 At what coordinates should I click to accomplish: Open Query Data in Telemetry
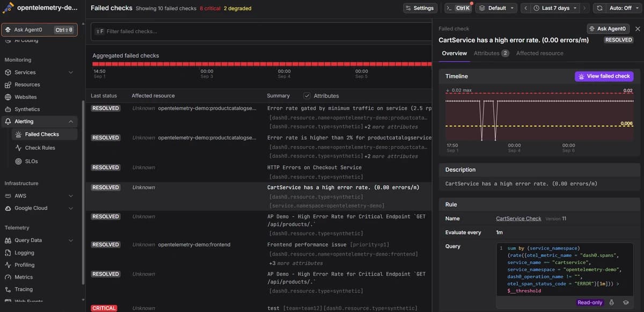pyautogui.click(x=28, y=241)
